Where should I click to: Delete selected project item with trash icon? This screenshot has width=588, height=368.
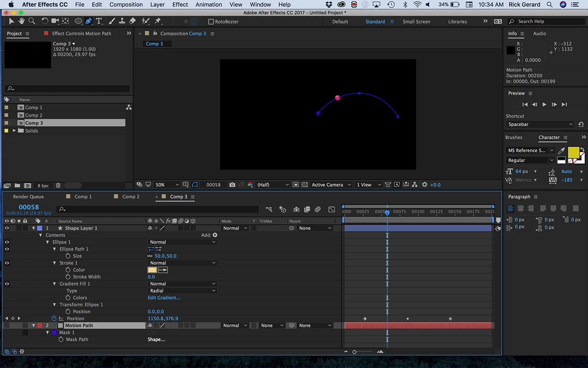[x=58, y=186]
